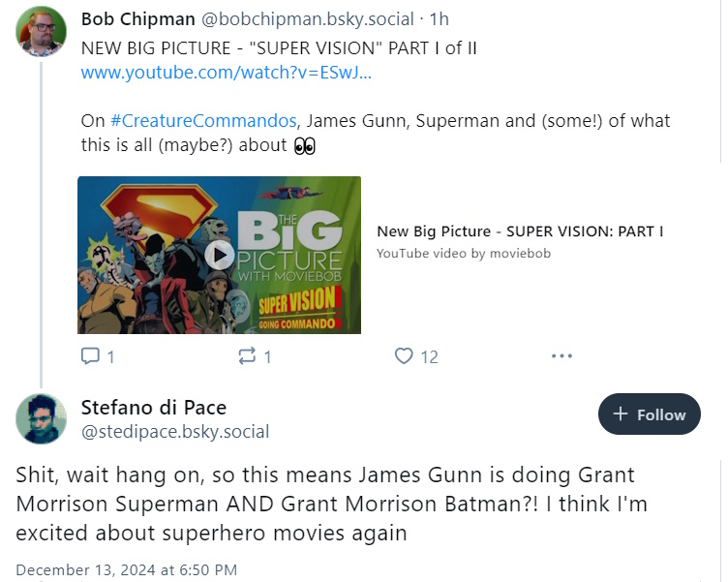Follow Stefano di Pace
728x582 pixels.
tap(649, 414)
